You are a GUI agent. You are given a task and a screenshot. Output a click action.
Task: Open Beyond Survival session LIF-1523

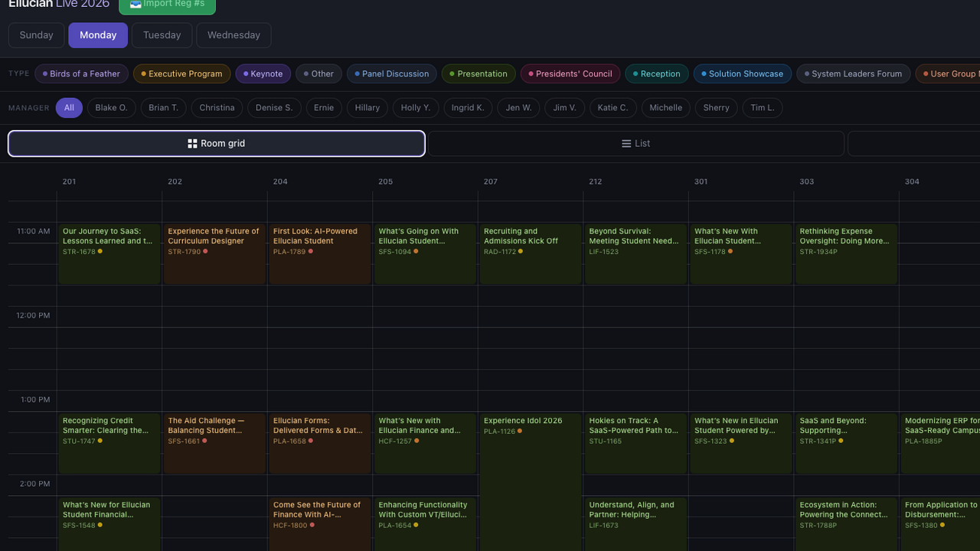[x=635, y=254]
